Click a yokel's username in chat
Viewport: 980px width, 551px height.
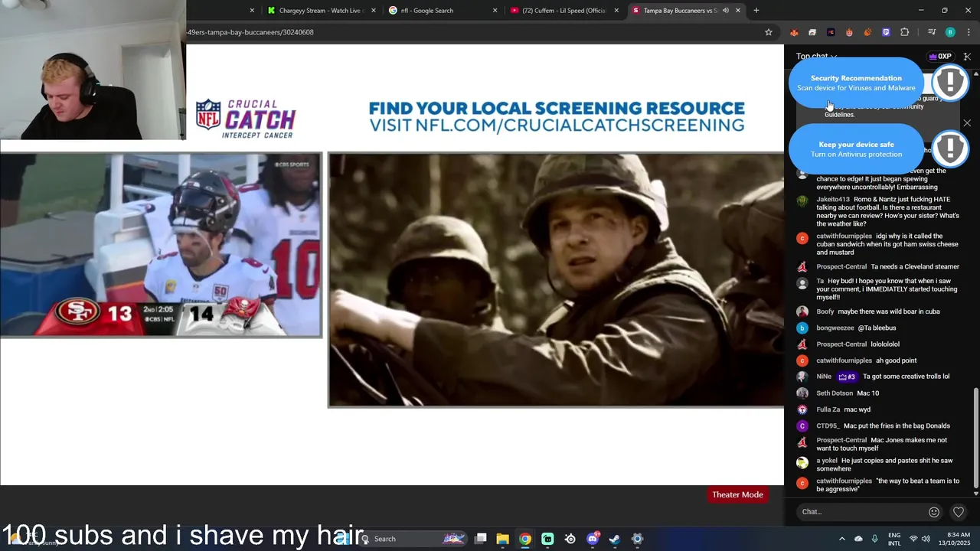point(827,461)
